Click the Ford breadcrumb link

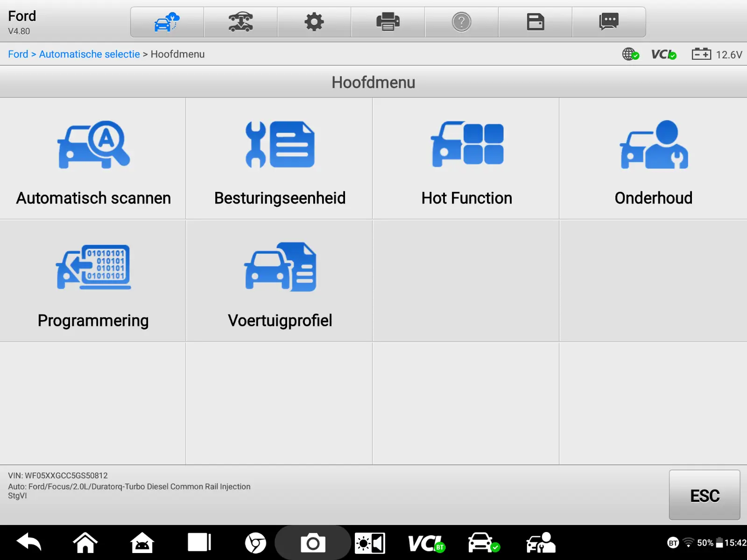(18, 54)
